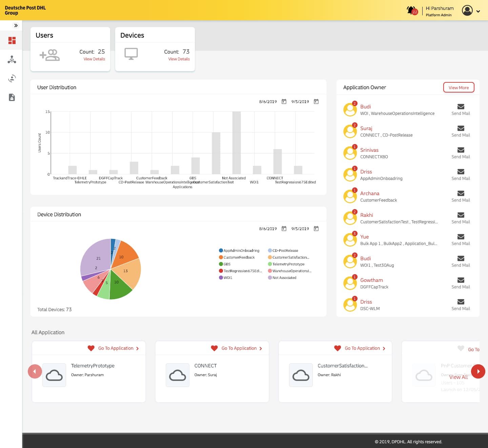Open User Distribution start date calendar
This screenshot has height=448, width=488.
coord(284,102)
